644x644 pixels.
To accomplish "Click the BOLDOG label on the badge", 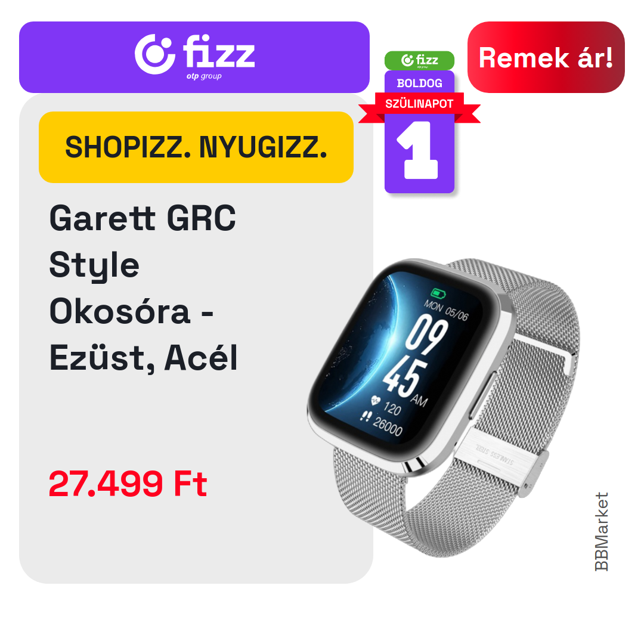I will 419,83.
